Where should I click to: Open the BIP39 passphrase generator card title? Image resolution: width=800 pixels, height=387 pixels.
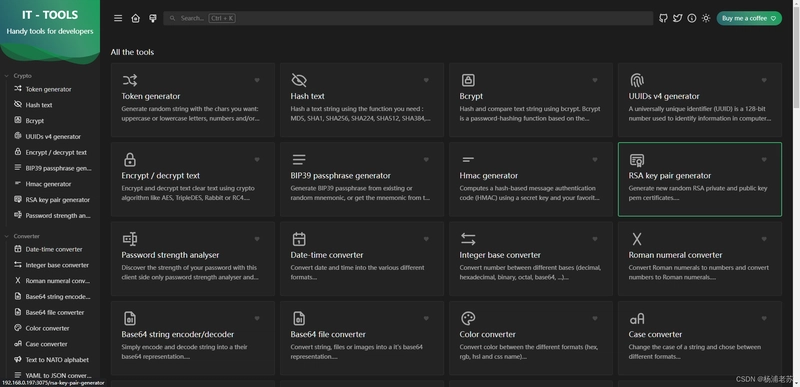(340, 175)
